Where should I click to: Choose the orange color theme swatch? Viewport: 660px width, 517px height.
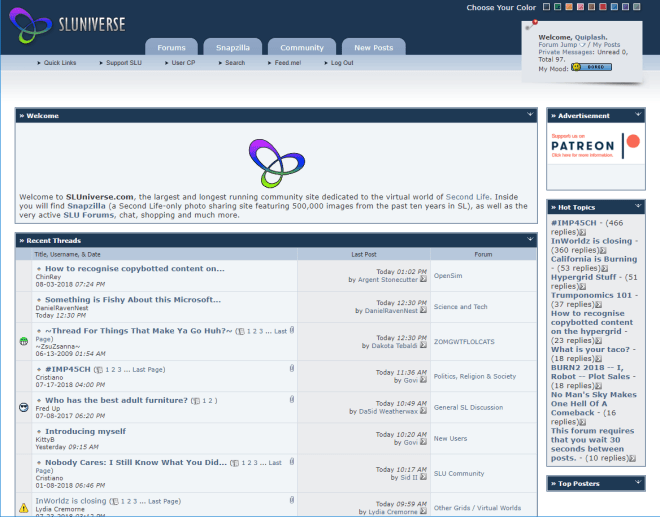click(x=569, y=7)
